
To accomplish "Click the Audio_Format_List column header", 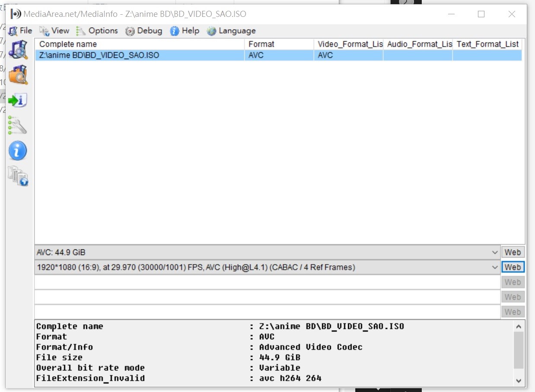I will coord(418,44).
